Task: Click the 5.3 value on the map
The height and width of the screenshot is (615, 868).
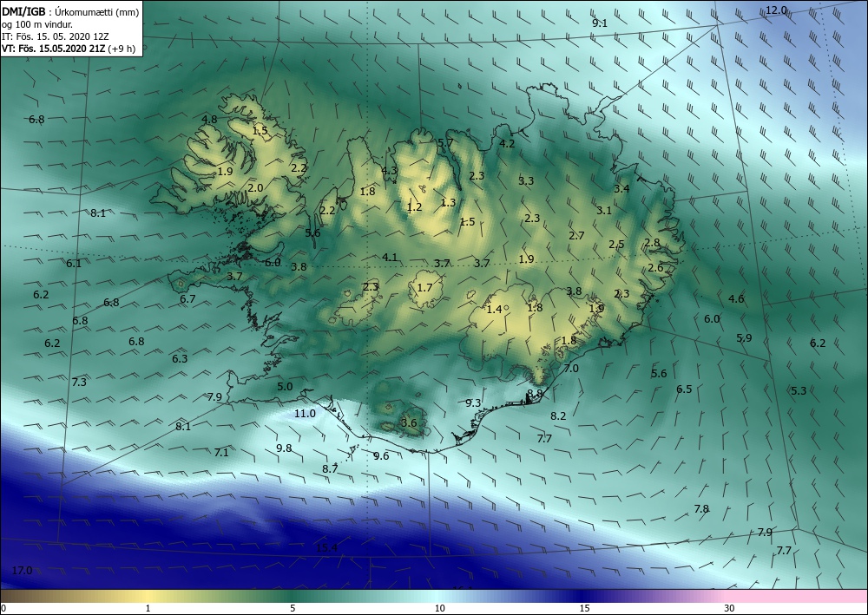Action: tap(799, 391)
